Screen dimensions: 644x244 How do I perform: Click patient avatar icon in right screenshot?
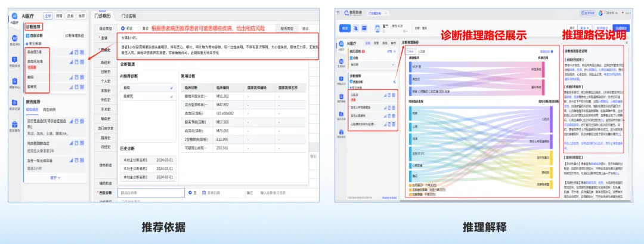pos(378,28)
